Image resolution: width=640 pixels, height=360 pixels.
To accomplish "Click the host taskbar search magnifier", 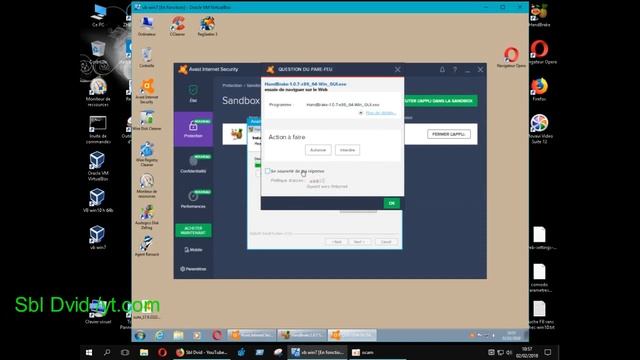I will tap(107, 352).
